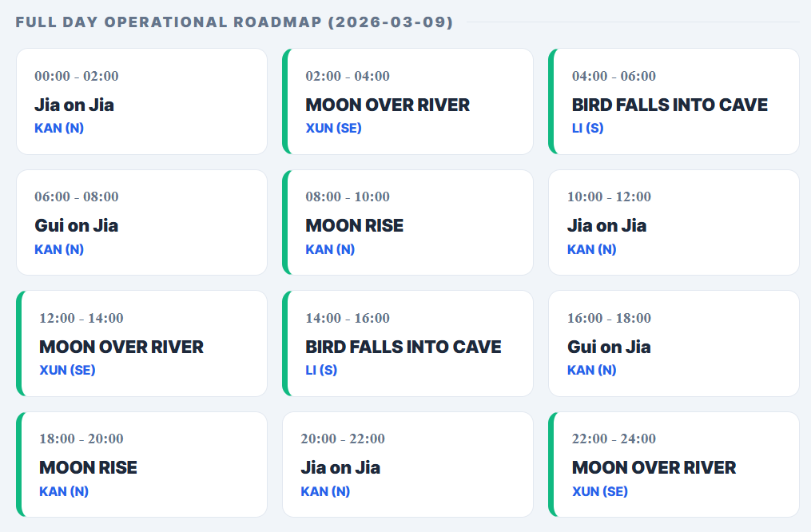This screenshot has height=532, width=811.
Task: Select the 08:00 - 10:00 Moon Rise card
Action: tap(407, 222)
